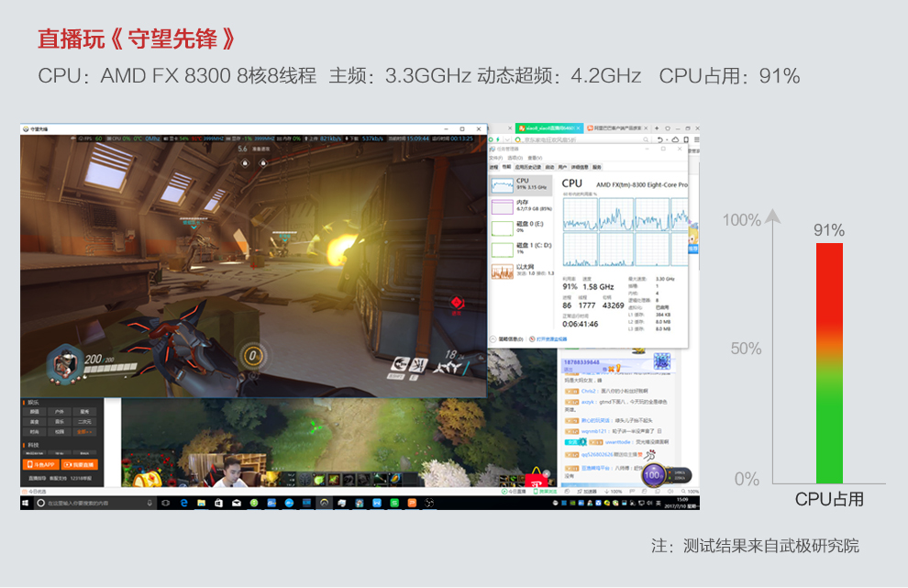Select 全部 link in 娱乐 category

84,431
